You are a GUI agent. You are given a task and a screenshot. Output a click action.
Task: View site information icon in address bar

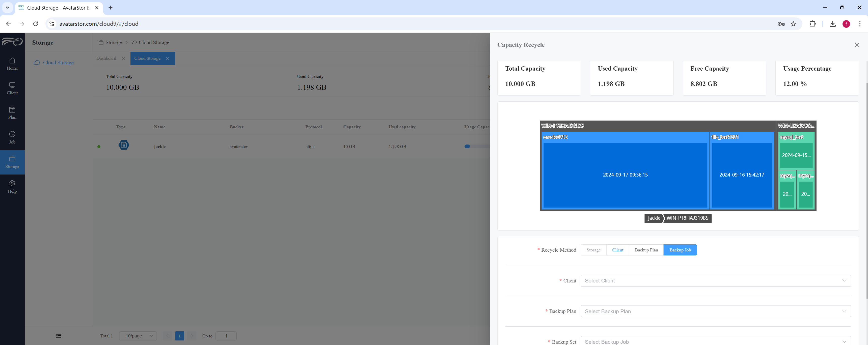tap(52, 24)
